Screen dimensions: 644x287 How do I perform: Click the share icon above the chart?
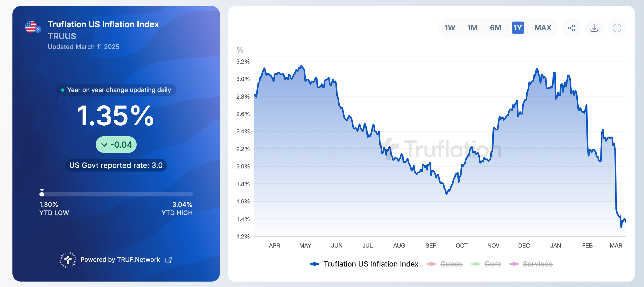point(571,28)
